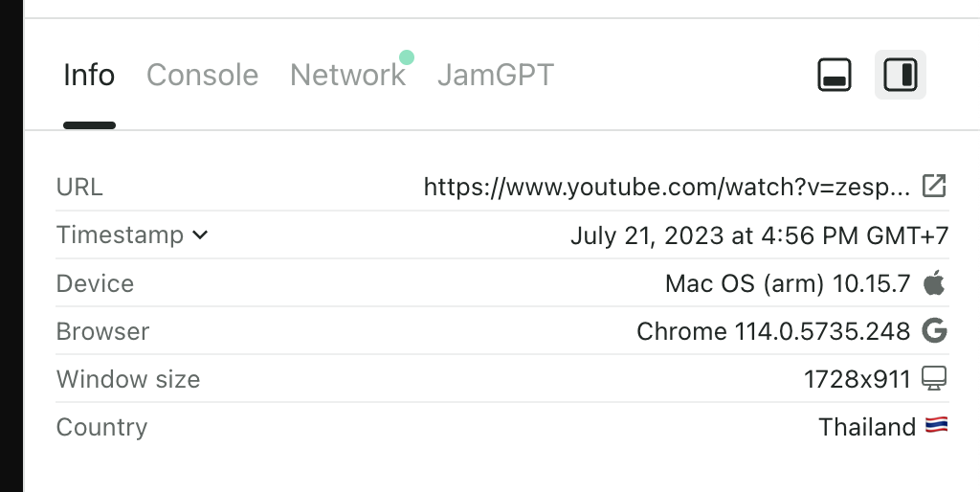Select the Info tab
Viewport: 980px width, 492px height.
(x=89, y=75)
